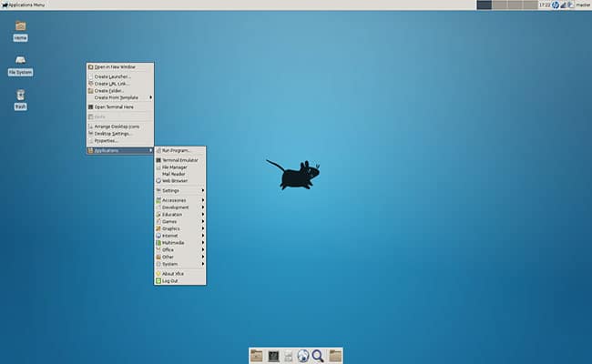The image size is (592, 364).
Task: Open the rightmost folder icon in the dock
Action: point(335,356)
